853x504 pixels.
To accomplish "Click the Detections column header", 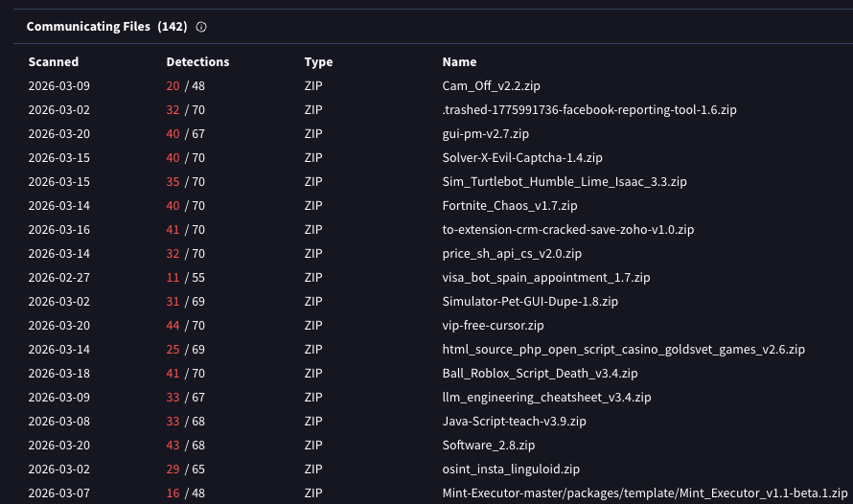I will pyautogui.click(x=197, y=62).
